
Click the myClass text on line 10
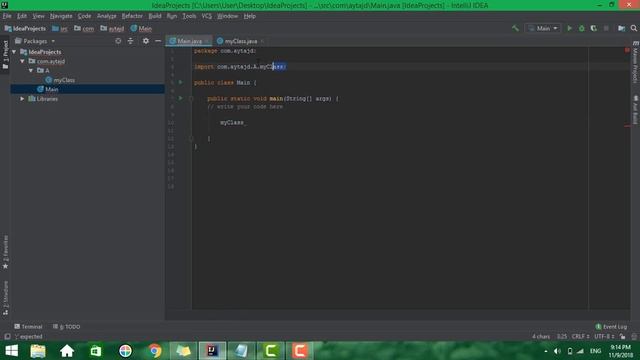point(231,122)
